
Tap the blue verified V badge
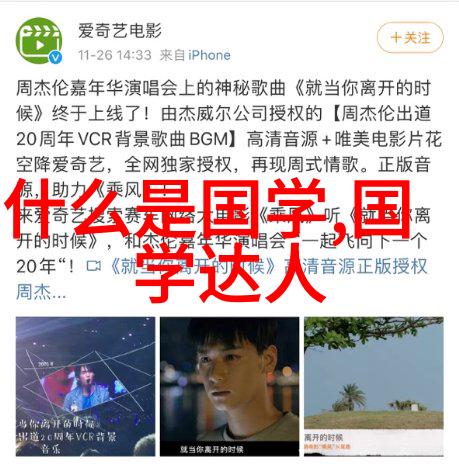pyautogui.click(x=55, y=57)
